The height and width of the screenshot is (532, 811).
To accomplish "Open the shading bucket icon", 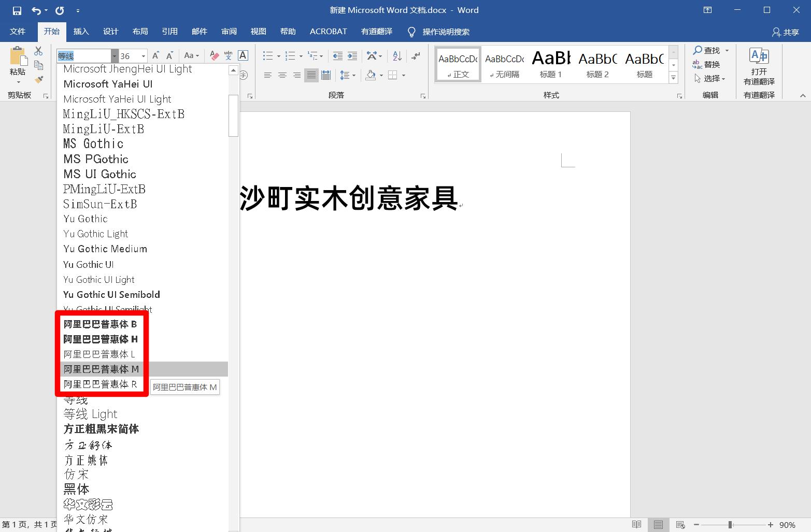I will pos(370,75).
